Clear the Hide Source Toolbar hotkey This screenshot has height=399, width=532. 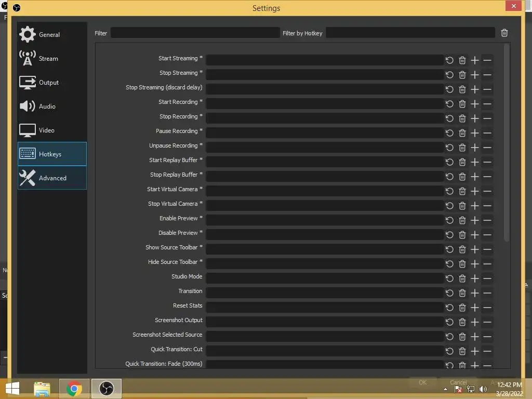[x=462, y=264]
